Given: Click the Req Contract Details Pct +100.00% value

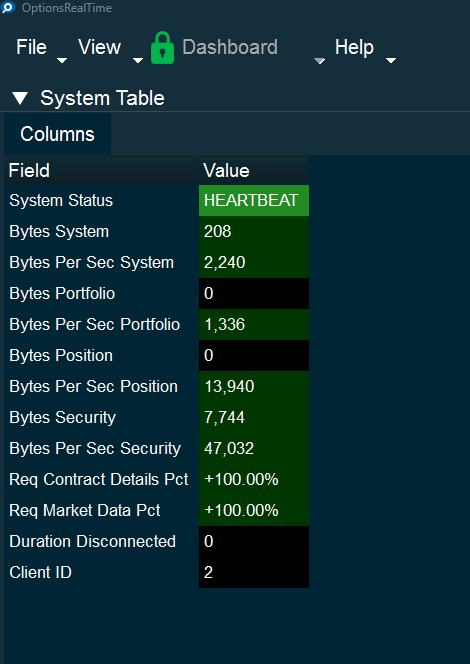Looking at the screenshot, I should 254,479.
